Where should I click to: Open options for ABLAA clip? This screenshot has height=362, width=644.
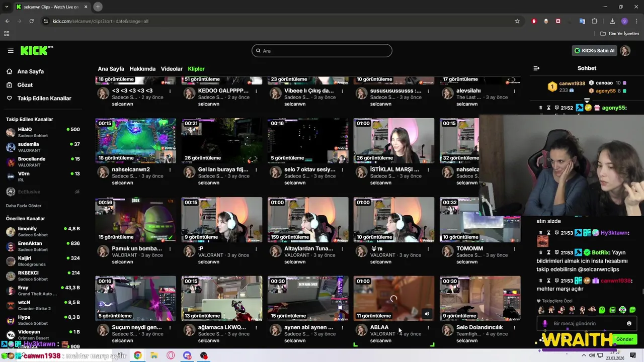coord(428,328)
